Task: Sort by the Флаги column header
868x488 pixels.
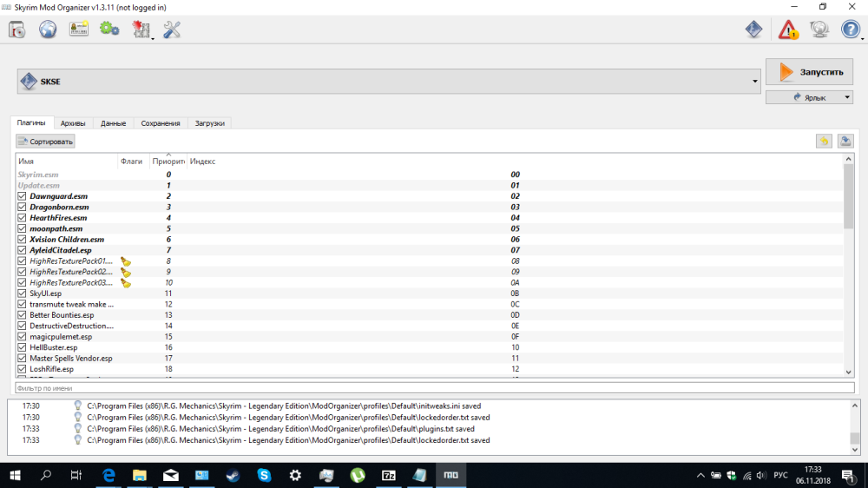Action: (x=134, y=162)
